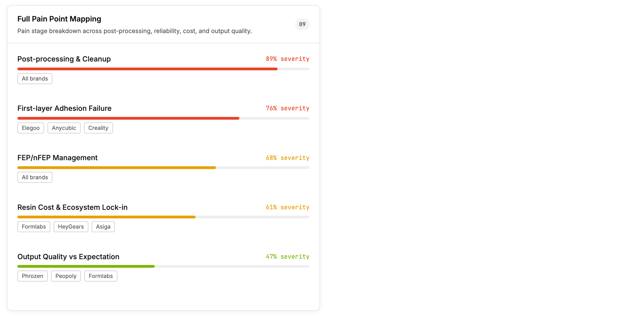Viewport: 644px width, 316px height.
Task: Click the green Output Quality progress bar
Action: pyautogui.click(x=86, y=266)
